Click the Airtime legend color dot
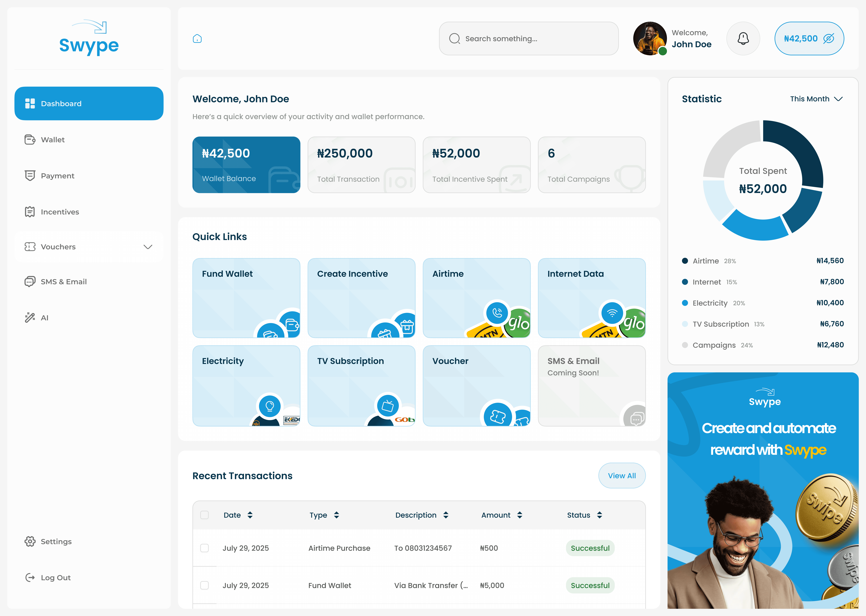This screenshot has height=616, width=866. click(685, 261)
